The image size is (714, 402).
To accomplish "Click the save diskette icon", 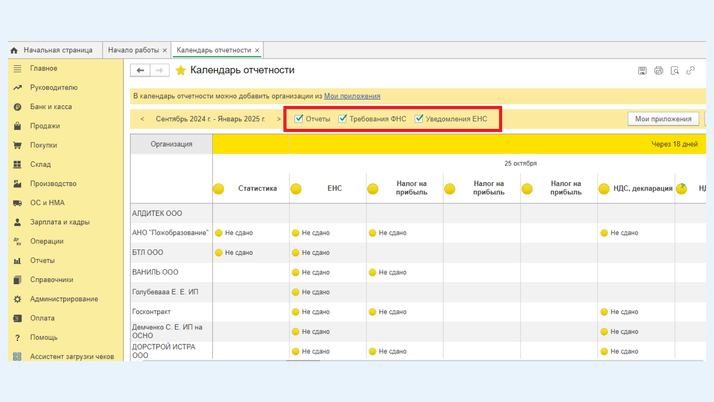I will (x=642, y=71).
